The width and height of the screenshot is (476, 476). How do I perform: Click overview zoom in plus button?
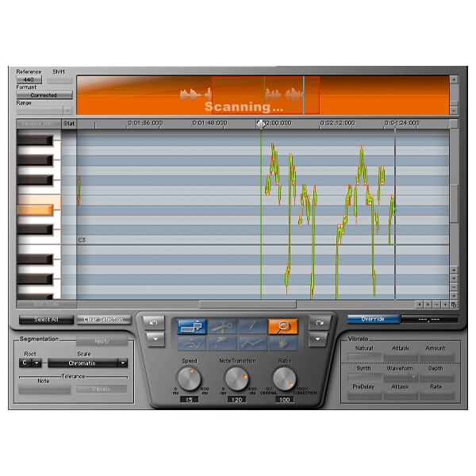(x=454, y=79)
